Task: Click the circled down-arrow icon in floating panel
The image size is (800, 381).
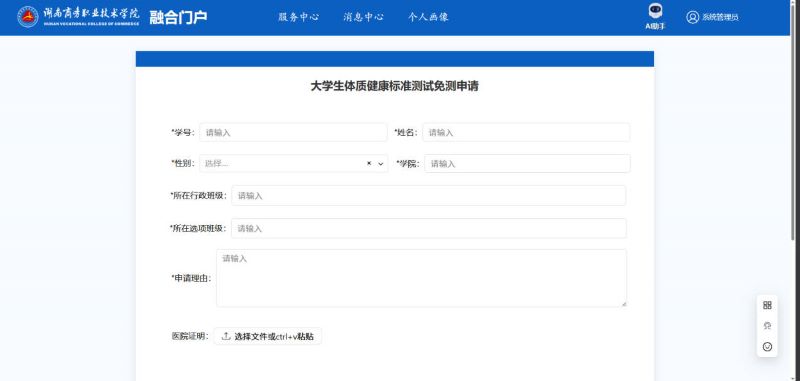Action: click(767, 347)
